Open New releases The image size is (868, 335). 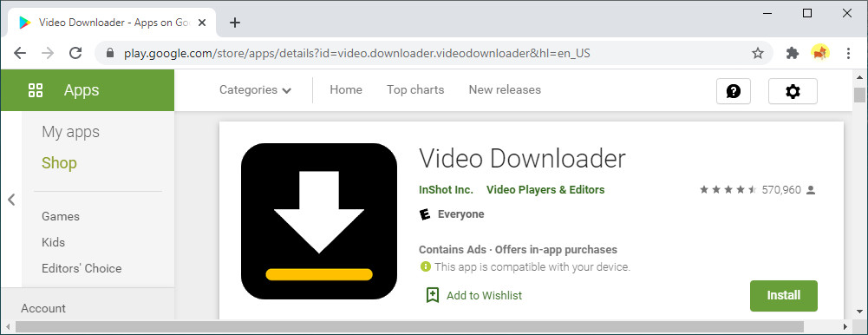(505, 89)
